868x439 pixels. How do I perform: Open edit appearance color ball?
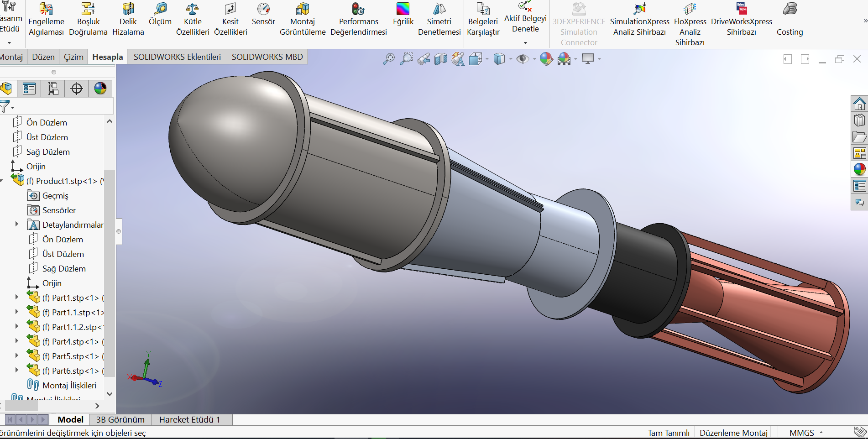(x=546, y=59)
